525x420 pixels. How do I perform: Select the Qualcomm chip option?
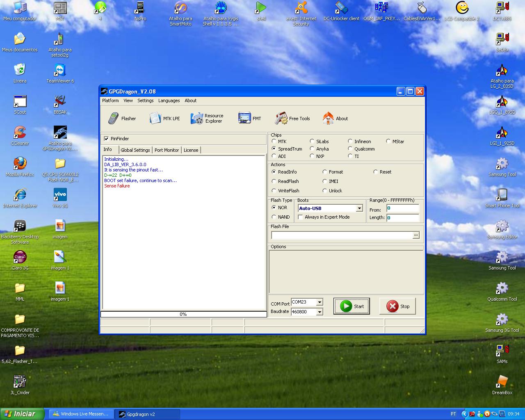pyautogui.click(x=350, y=149)
